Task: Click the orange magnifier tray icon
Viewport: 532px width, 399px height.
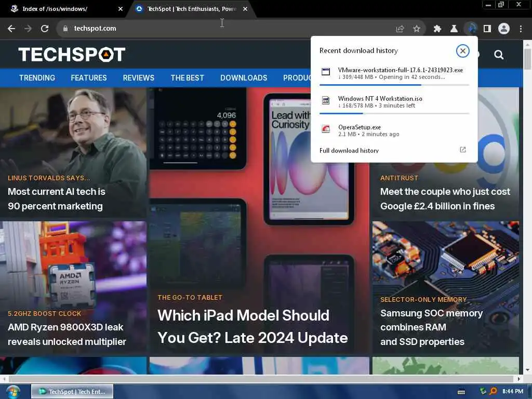Action: [x=494, y=391]
